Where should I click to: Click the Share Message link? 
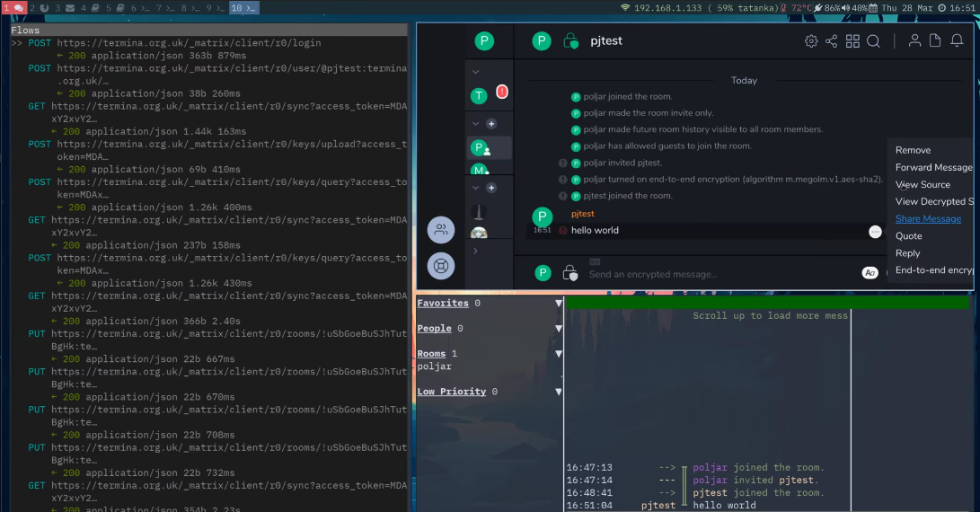[928, 219]
